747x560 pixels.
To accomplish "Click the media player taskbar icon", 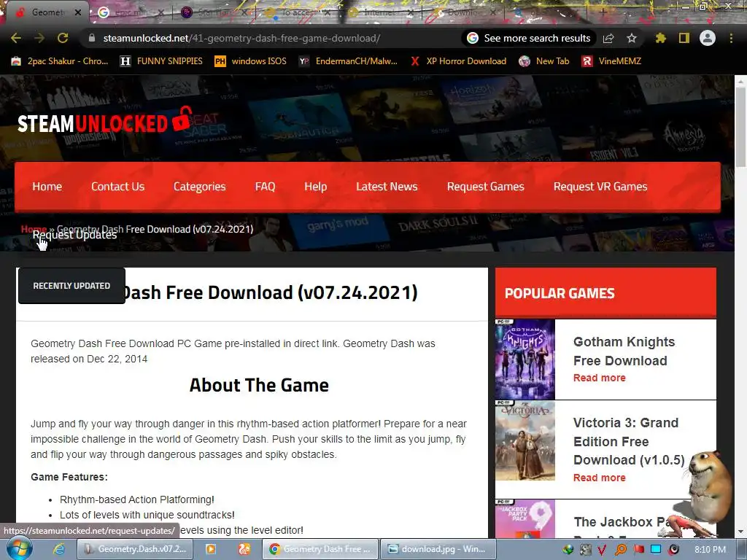I will click(211, 549).
